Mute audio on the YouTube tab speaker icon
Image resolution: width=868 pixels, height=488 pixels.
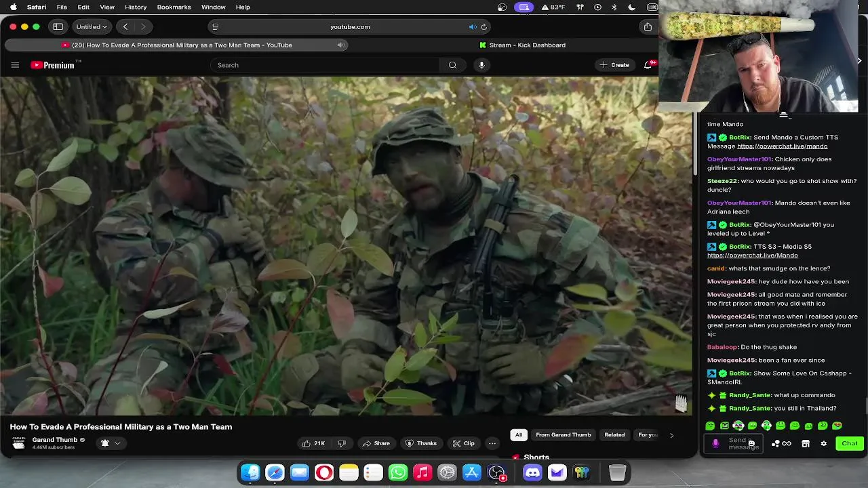341,45
